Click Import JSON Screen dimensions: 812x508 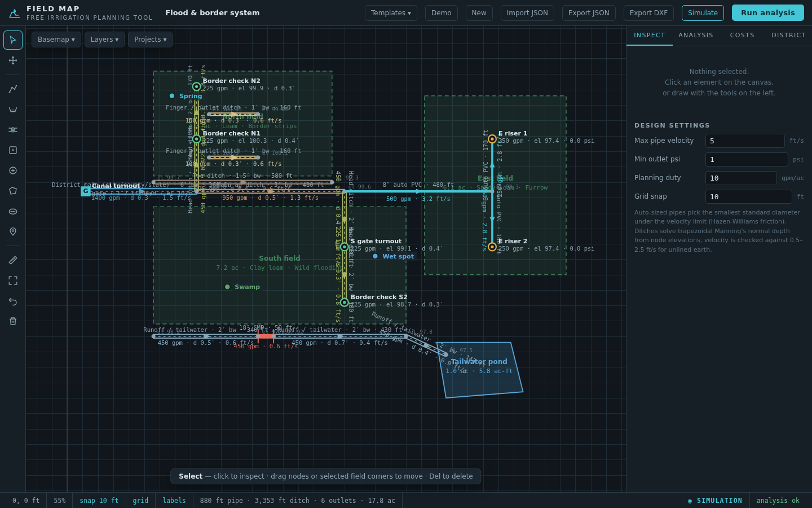[527, 13]
